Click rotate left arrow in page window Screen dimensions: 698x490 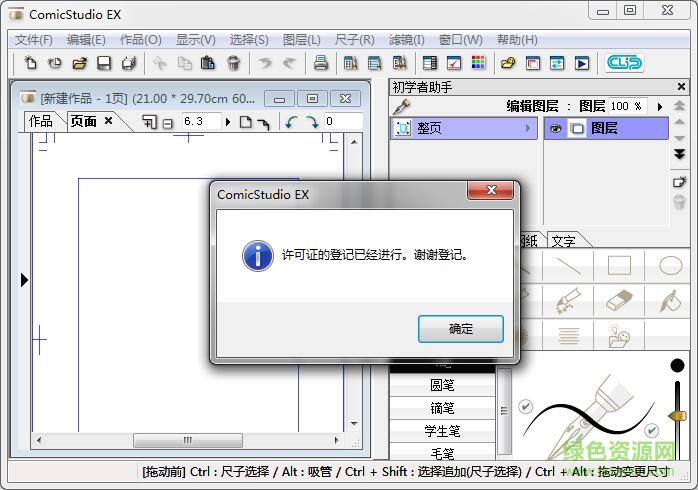(x=291, y=121)
